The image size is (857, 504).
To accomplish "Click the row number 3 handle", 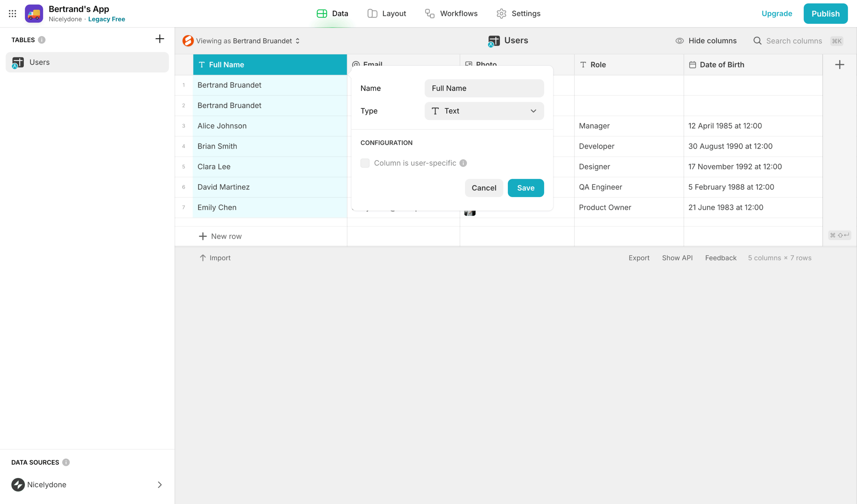I will pos(184,126).
